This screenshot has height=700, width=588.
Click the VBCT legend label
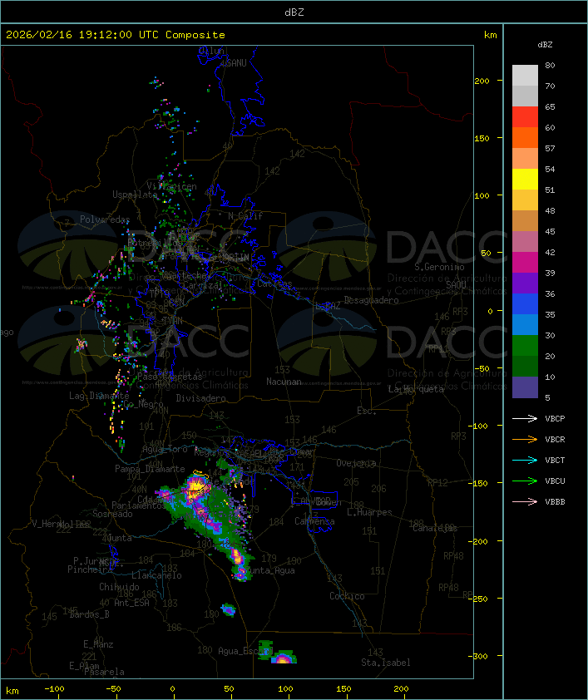555,461
